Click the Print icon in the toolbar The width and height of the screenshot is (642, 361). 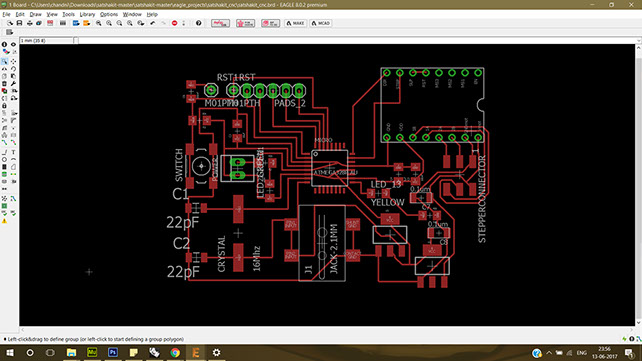(29, 23)
